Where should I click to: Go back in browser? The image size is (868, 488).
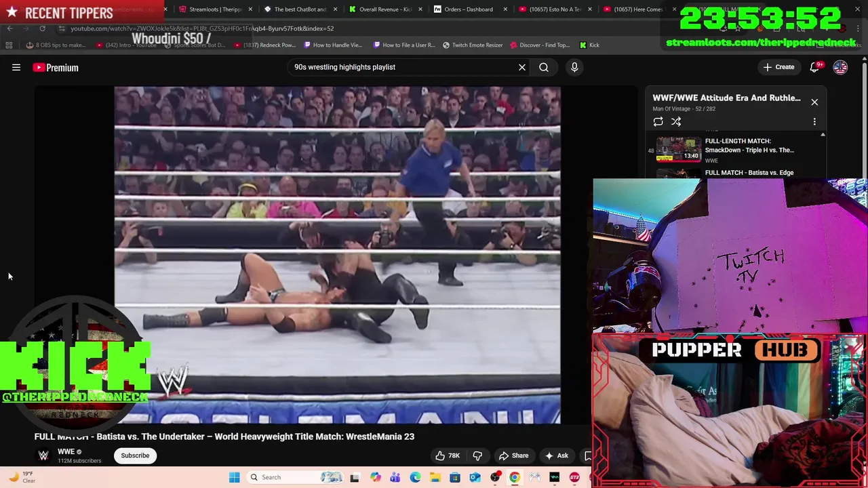point(9,28)
